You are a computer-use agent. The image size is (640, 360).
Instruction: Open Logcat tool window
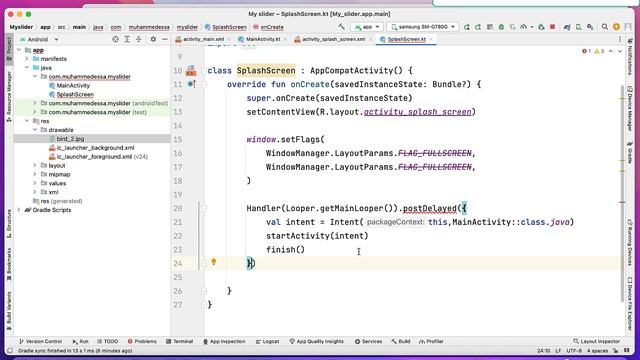pyautogui.click(x=267, y=341)
